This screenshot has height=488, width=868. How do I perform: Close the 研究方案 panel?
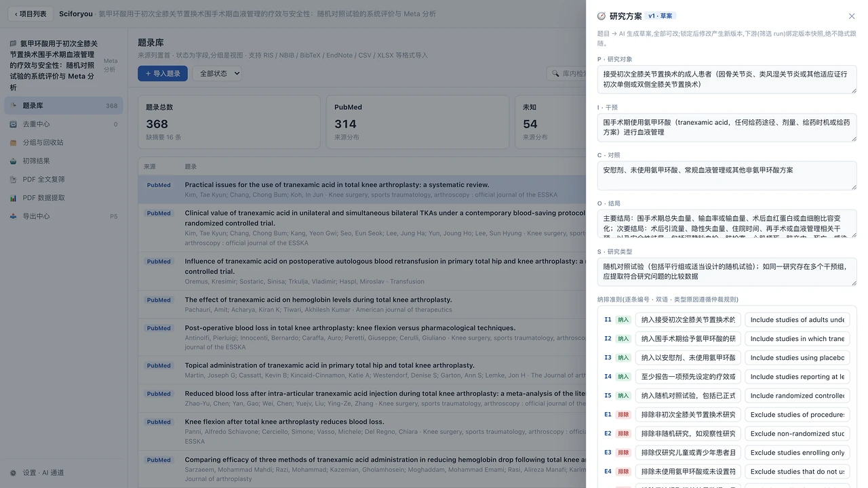click(852, 16)
